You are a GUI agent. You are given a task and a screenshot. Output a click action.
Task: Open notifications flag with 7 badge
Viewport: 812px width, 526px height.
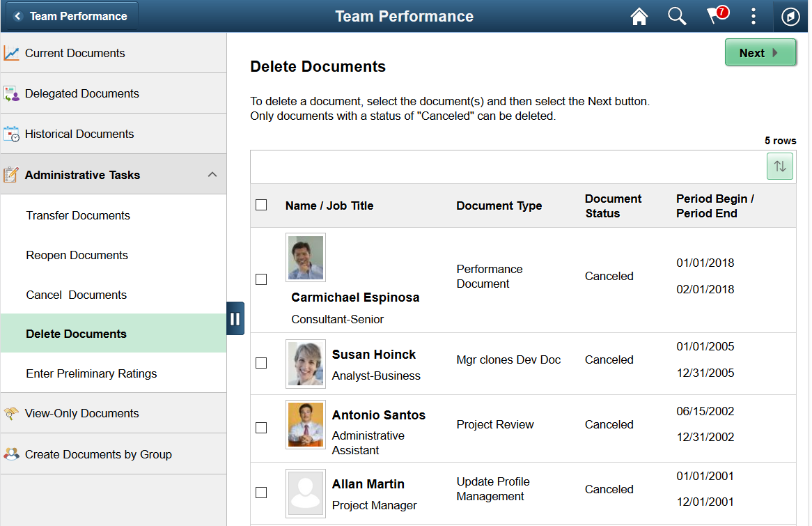718,15
